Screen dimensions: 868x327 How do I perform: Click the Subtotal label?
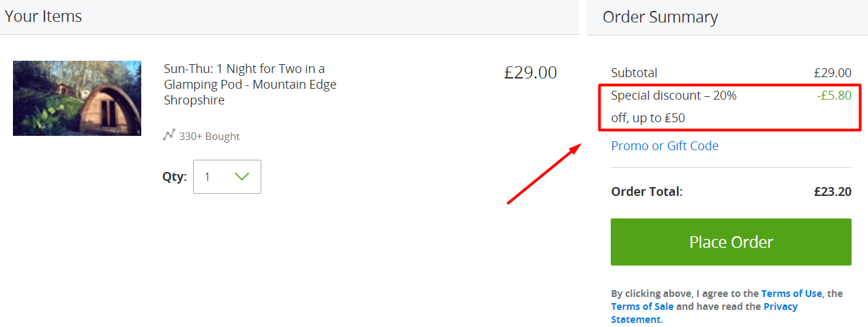(x=634, y=73)
